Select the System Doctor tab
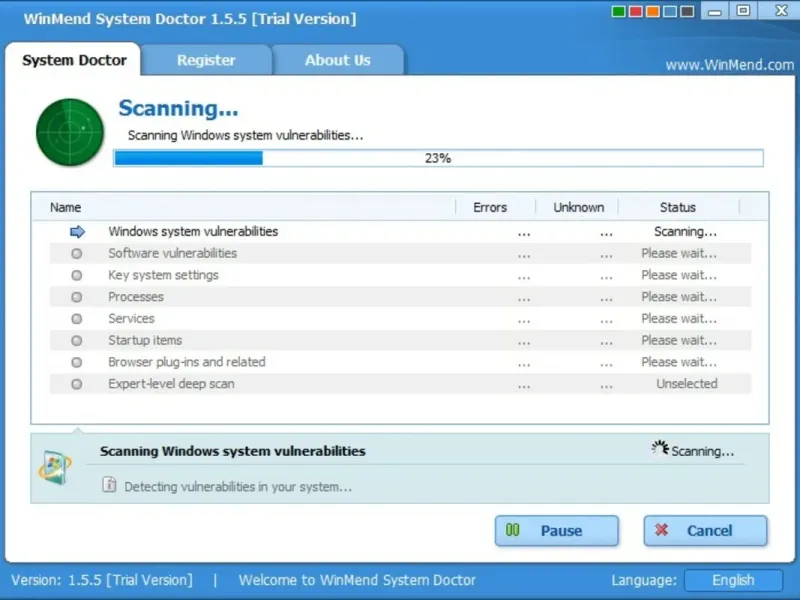 pos(74,60)
